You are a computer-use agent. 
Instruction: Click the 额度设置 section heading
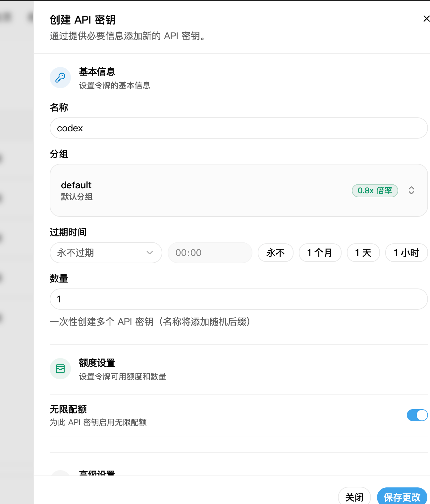click(97, 363)
